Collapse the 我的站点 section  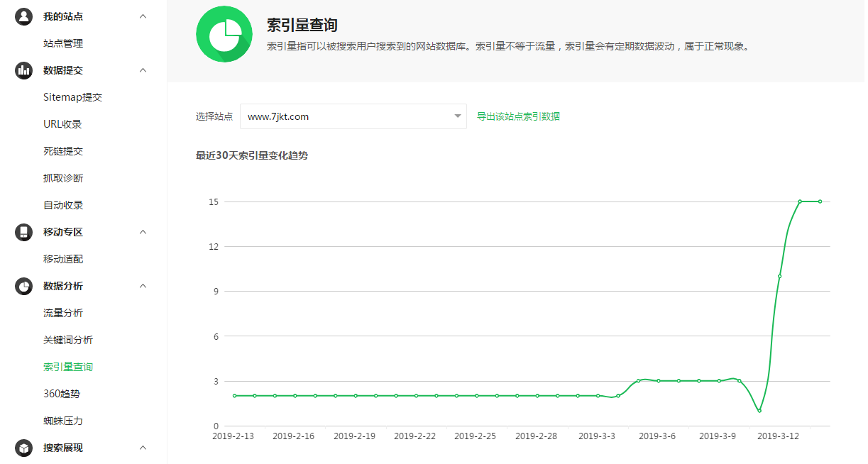point(143,16)
